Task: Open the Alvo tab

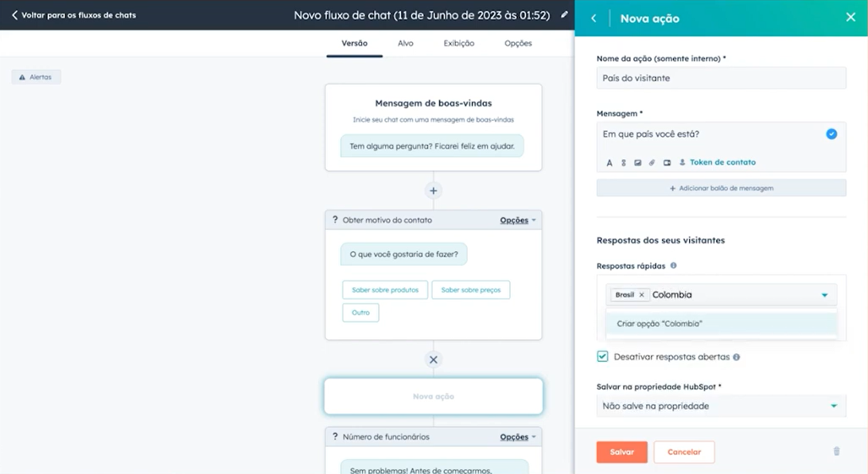Action: pos(406,43)
